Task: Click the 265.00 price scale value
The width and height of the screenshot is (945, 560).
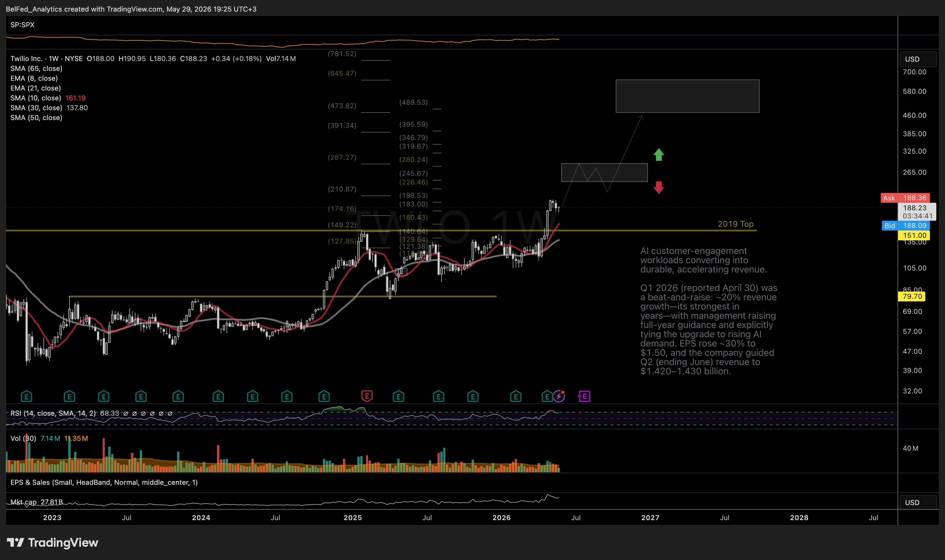Action: [914, 172]
